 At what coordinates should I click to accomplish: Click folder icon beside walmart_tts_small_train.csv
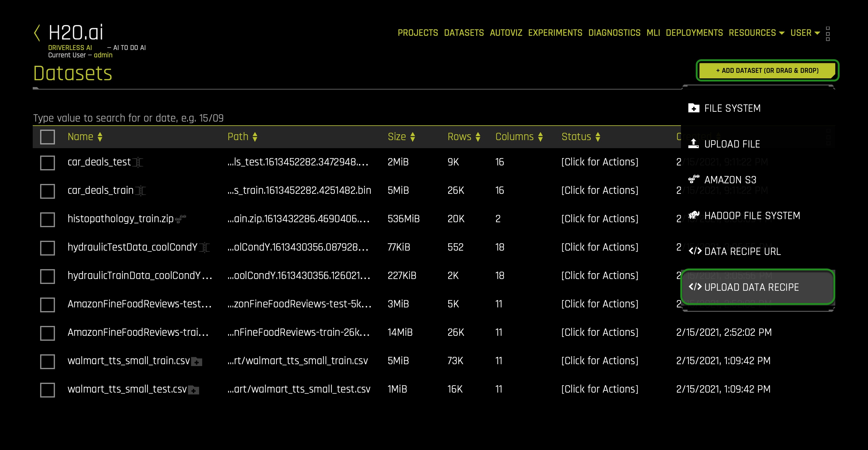(196, 362)
